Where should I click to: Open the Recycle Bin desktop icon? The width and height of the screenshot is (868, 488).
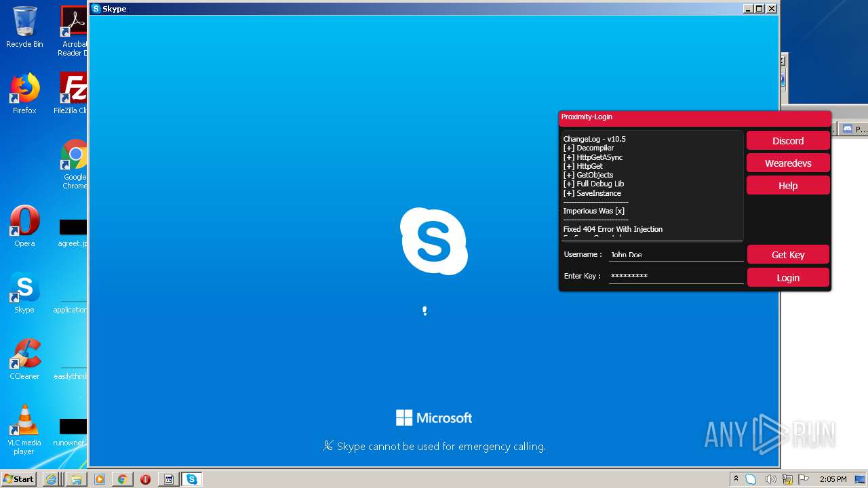coord(24,27)
